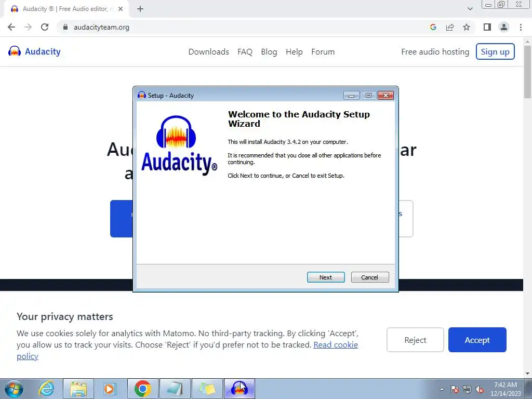Open the Downloads menu on the website
Screen dimensions: 532x399
(x=209, y=52)
